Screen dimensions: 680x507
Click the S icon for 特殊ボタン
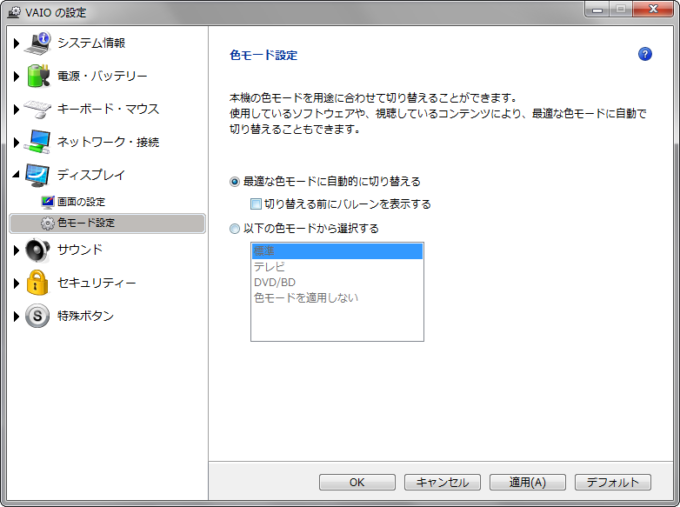click(x=38, y=316)
